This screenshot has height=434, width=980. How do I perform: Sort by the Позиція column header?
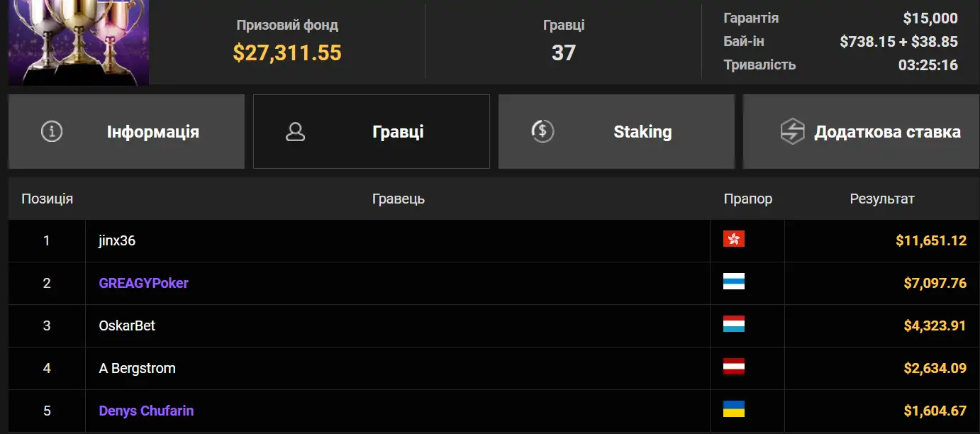47,199
